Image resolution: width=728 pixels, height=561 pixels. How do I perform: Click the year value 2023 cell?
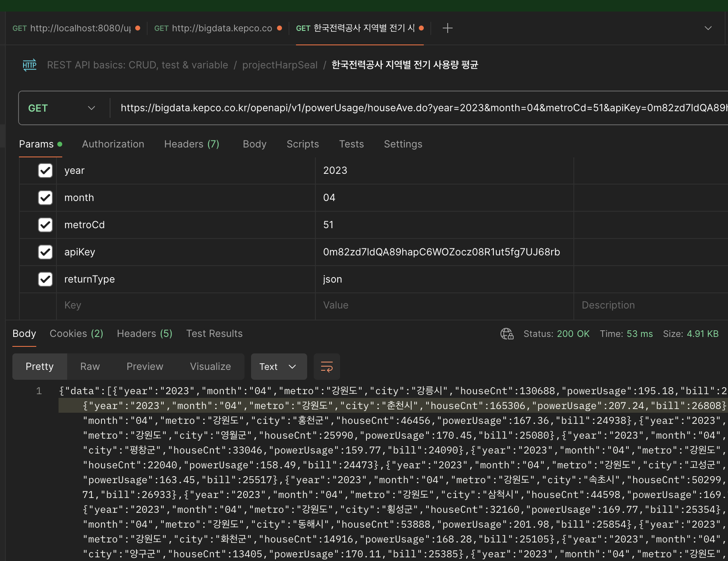click(x=444, y=171)
